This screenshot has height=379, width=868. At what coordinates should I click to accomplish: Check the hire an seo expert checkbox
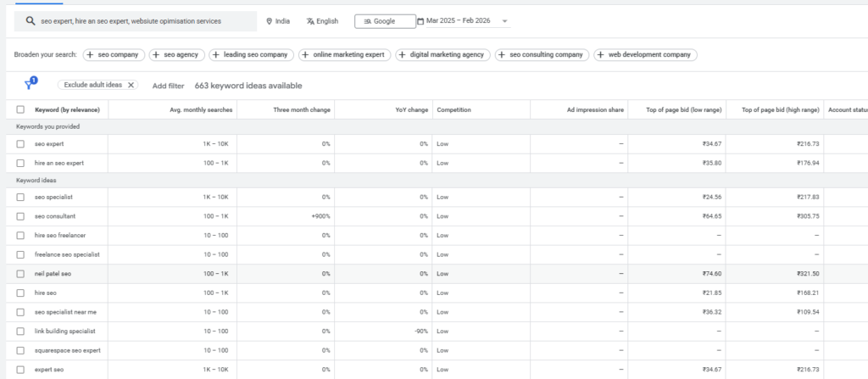point(20,164)
